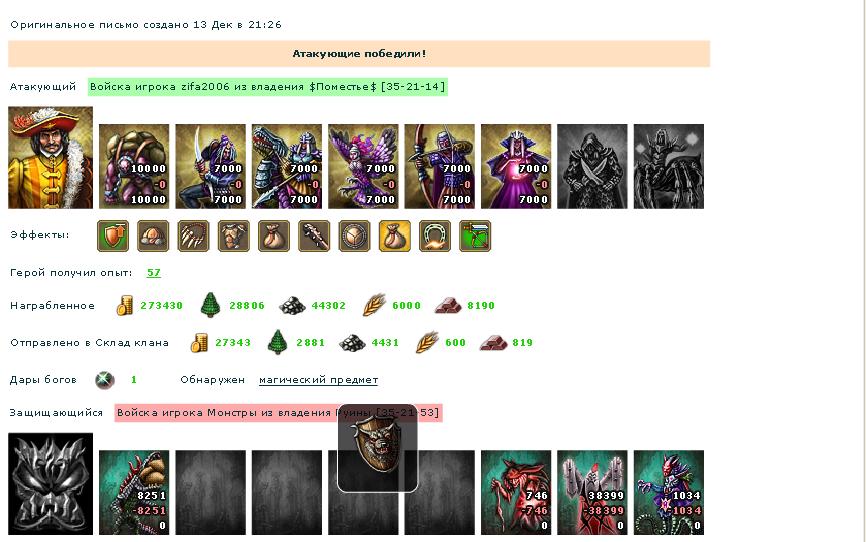Open the магический предмет link
The height and width of the screenshot is (542, 866).
[x=319, y=380]
